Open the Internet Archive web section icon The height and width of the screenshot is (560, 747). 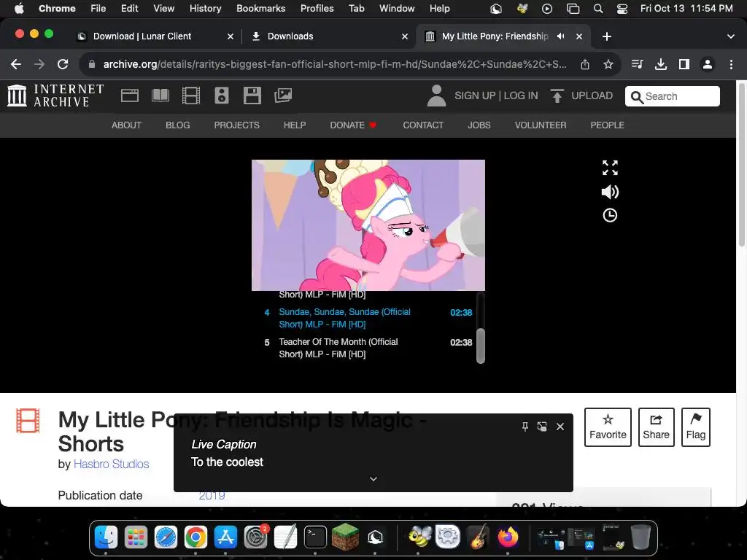pyautogui.click(x=130, y=96)
